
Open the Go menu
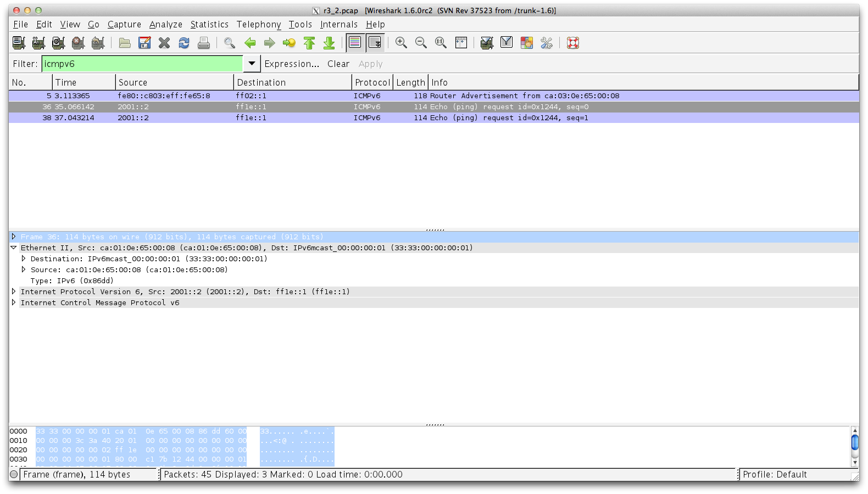93,24
